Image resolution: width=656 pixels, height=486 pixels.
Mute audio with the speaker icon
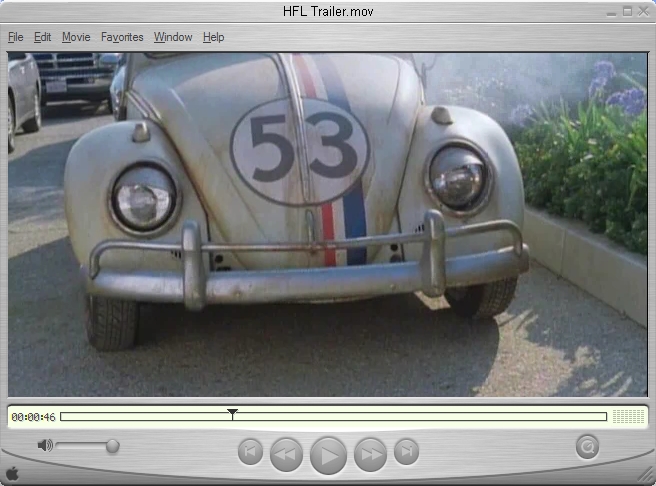pyautogui.click(x=45, y=445)
